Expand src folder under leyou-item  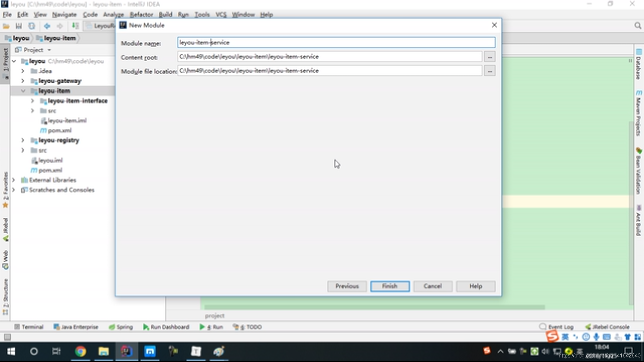pyautogui.click(x=32, y=111)
